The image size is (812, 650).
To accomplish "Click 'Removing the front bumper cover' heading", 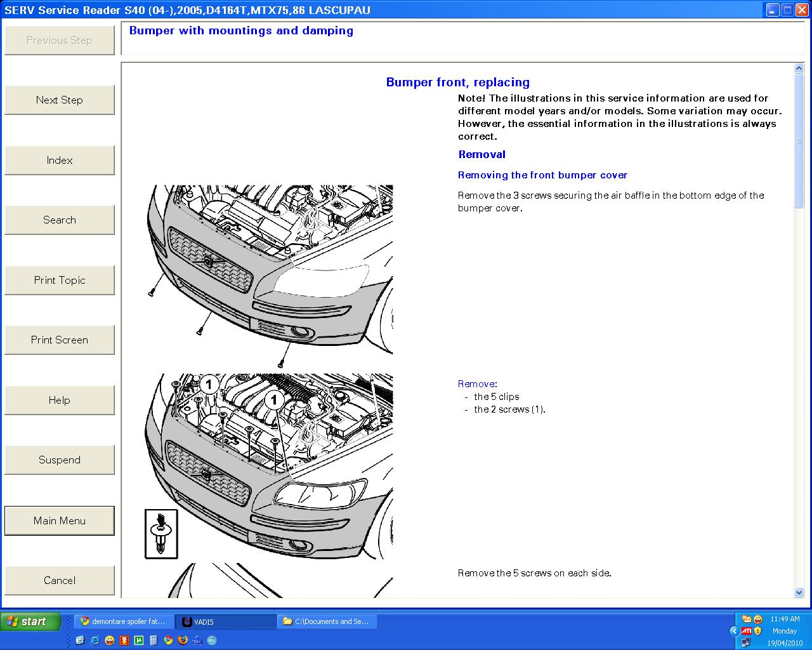I will 543,175.
